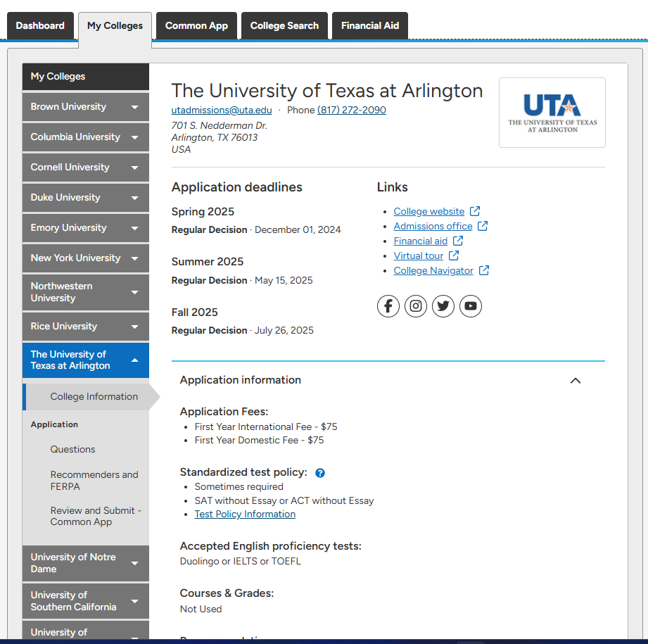This screenshot has height=644, width=648.
Task: Click the UTA logo image
Action: click(x=552, y=113)
